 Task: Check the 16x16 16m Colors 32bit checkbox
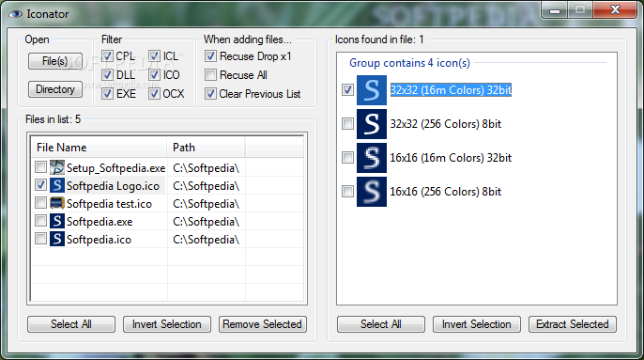(347, 157)
